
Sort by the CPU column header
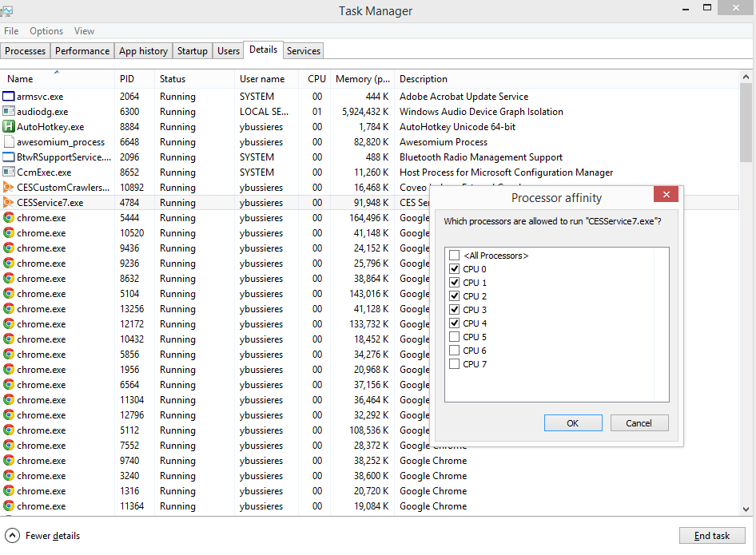click(x=314, y=78)
